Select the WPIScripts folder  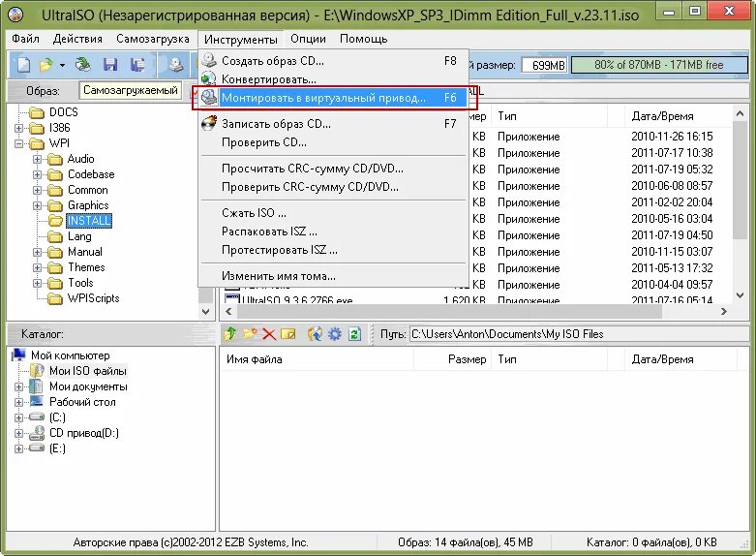click(93, 298)
